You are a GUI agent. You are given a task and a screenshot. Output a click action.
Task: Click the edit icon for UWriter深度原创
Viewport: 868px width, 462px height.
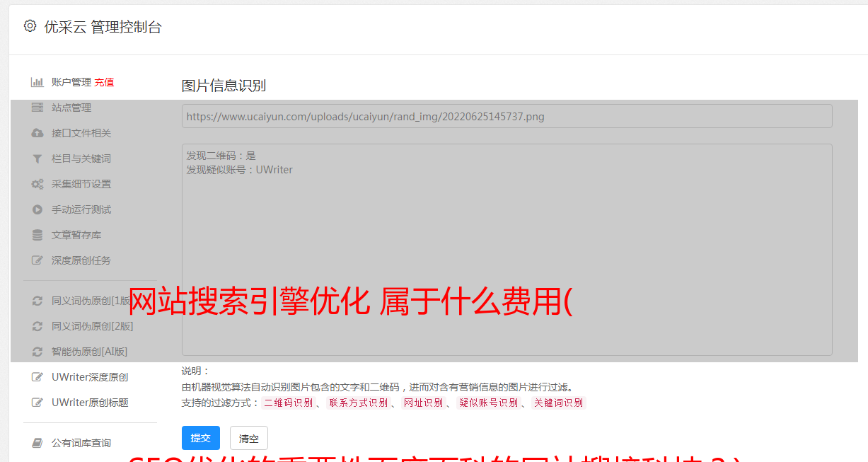37,377
